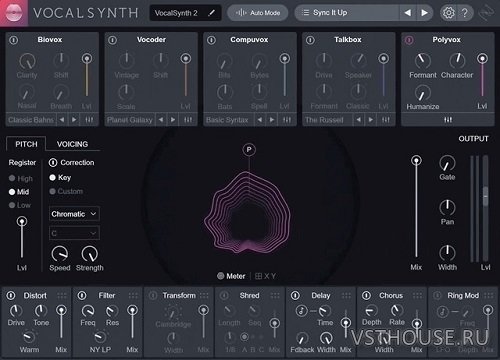The image size is (500, 360).
Task: Open Classic Bahns Biovox preset name
Action: point(31,120)
